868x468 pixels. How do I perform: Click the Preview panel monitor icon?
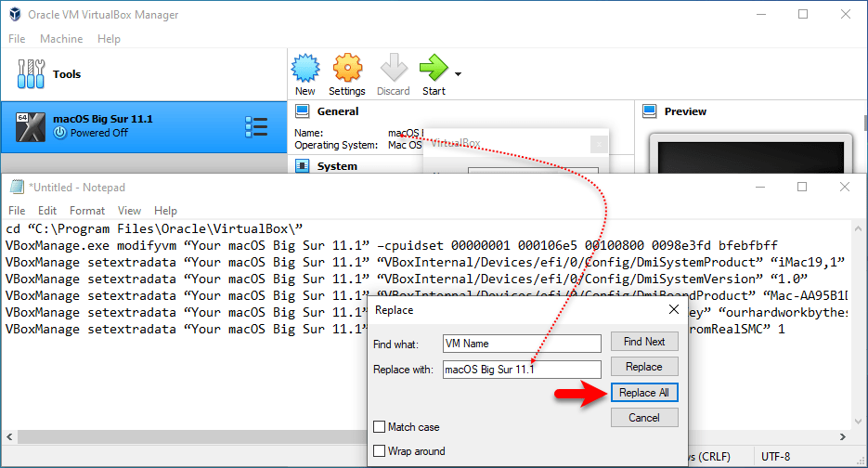(649, 111)
